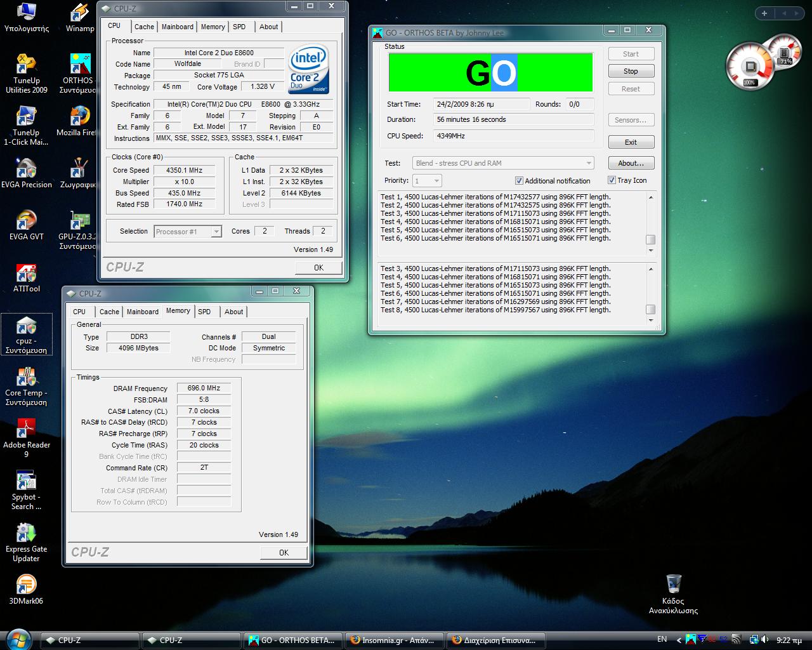Click the sidebar add gadget plus button
The width and height of the screenshot is (812, 650).
(764, 13)
